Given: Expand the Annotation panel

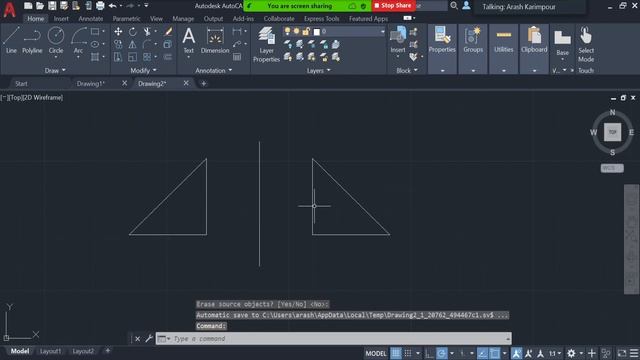Looking at the screenshot, I should click(x=213, y=70).
